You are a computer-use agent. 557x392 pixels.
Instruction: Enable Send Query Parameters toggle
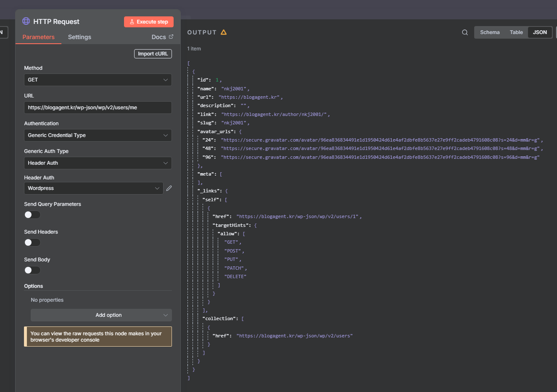pos(32,215)
